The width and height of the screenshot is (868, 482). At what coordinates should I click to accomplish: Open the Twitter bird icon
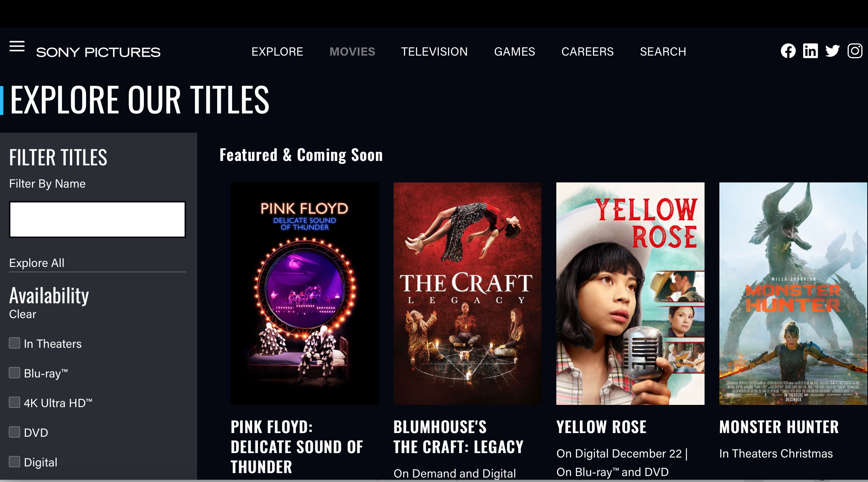pyautogui.click(x=832, y=51)
